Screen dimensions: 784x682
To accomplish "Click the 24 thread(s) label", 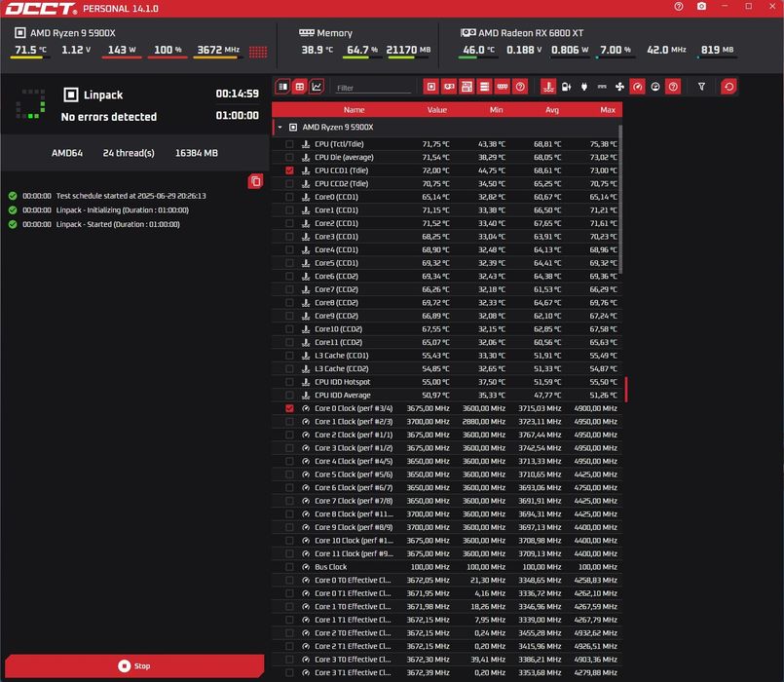I will (x=129, y=153).
